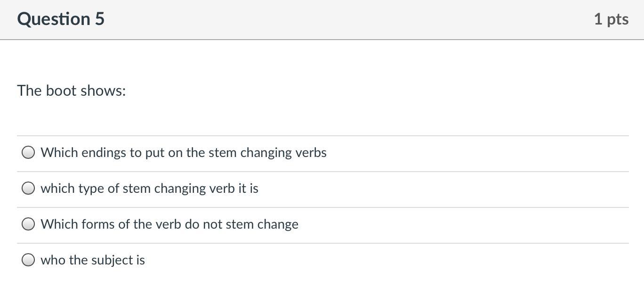Viewport: 644px width, 297px height.
Task: Click the answer label "Which endings to put on the stem changing verbs"
Action: click(183, 153)
